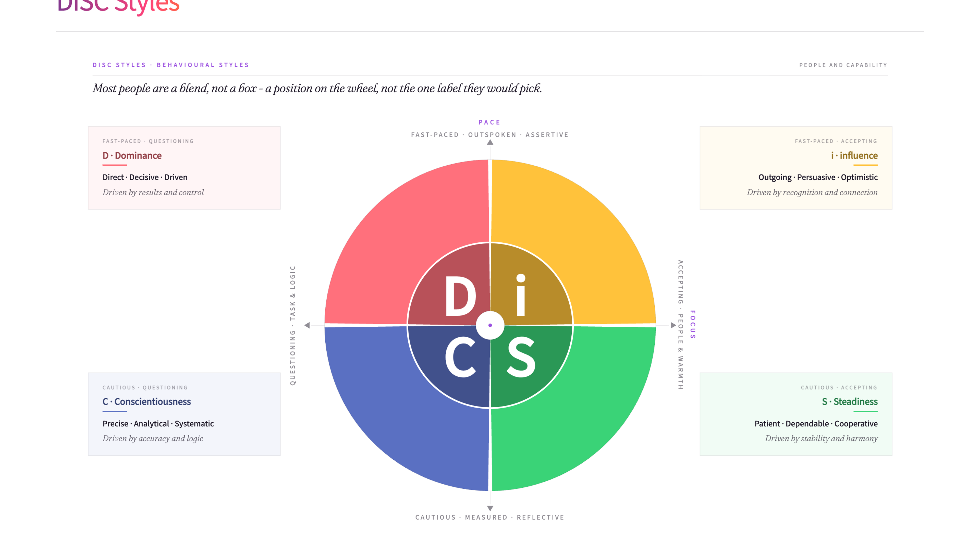The height and width of the screenshot is (552, 980).
Task: Click the 'Most people are a blend' sentence
Action: 317,88
